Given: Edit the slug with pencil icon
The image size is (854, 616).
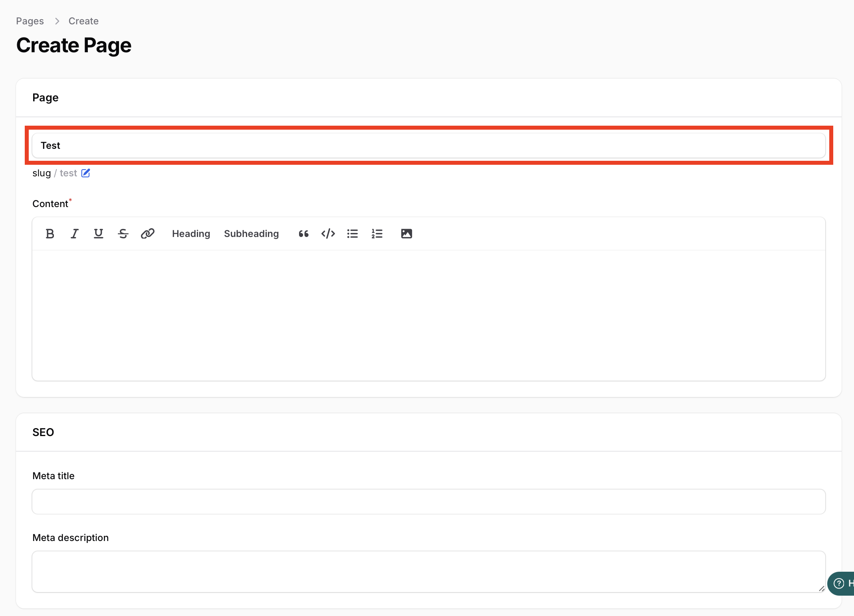Looking at the screenshot, I should click(x=85, y=173).
